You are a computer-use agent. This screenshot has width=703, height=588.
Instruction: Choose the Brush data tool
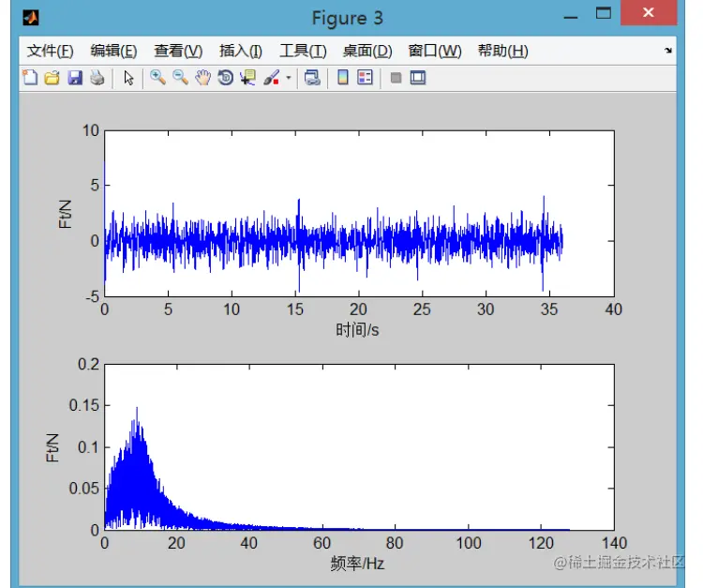[272, 78]
